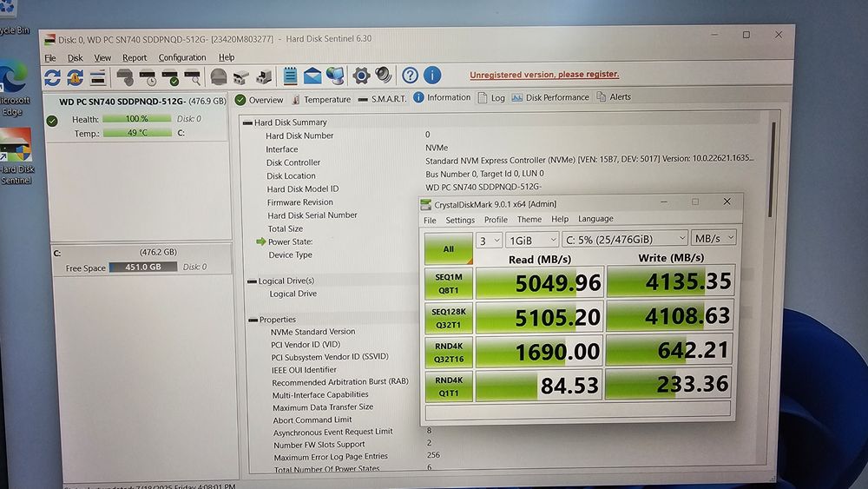The width and height of the screenshot is (868, 489).
Task: Click the speaker sound toolbar icon
Action: pos(383,75)
